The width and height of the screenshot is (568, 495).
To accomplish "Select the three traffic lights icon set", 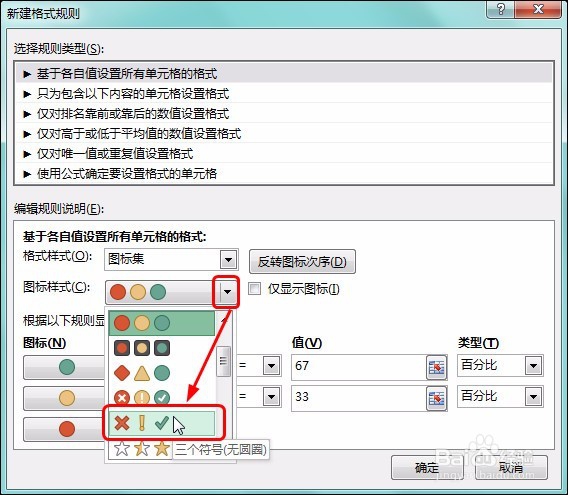I will tap(162, 323).
